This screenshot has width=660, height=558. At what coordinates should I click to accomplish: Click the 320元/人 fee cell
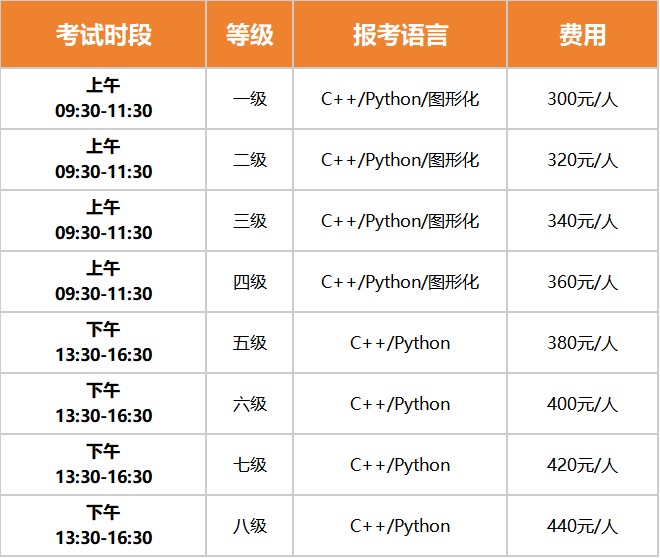point(582,160)
